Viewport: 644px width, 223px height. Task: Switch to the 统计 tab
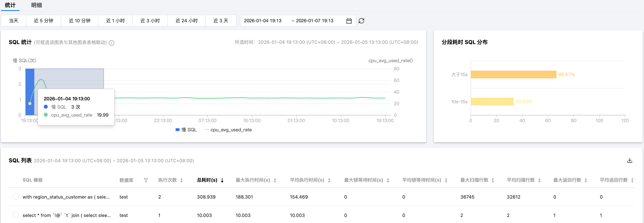pos(10,5)
